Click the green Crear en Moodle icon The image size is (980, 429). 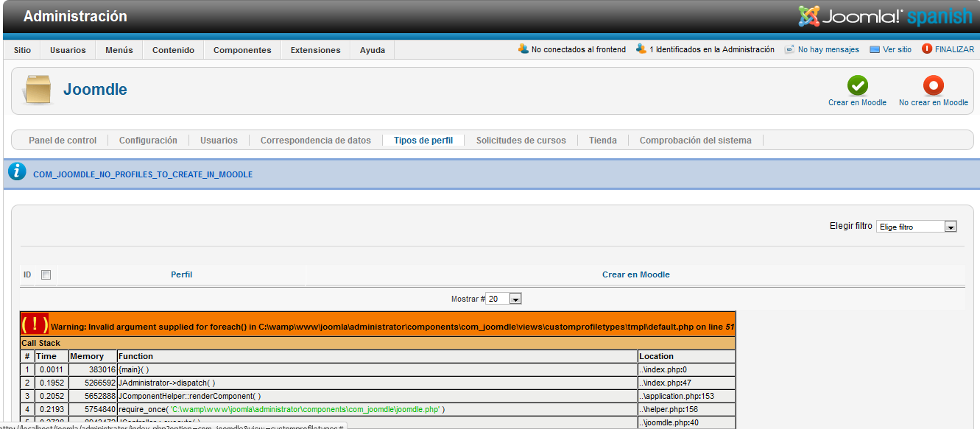(857, 85)
